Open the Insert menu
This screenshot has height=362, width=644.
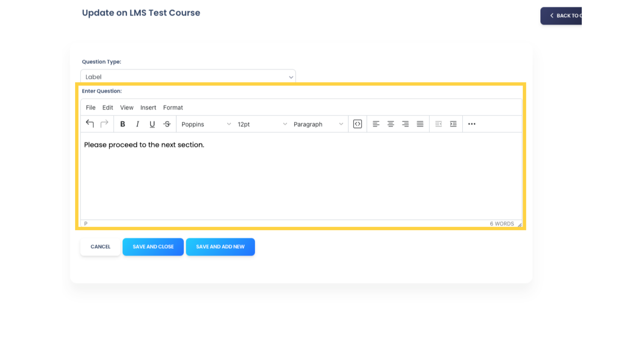[148, 107]
